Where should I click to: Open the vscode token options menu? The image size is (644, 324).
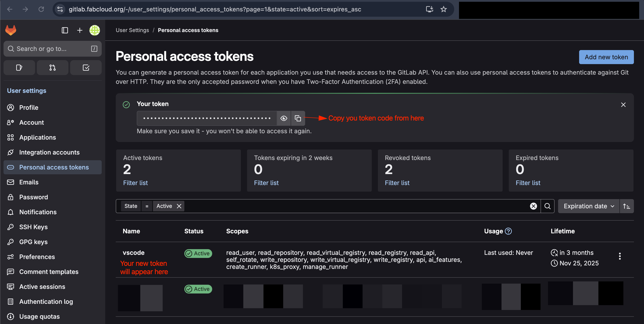(x=620, y=256)
